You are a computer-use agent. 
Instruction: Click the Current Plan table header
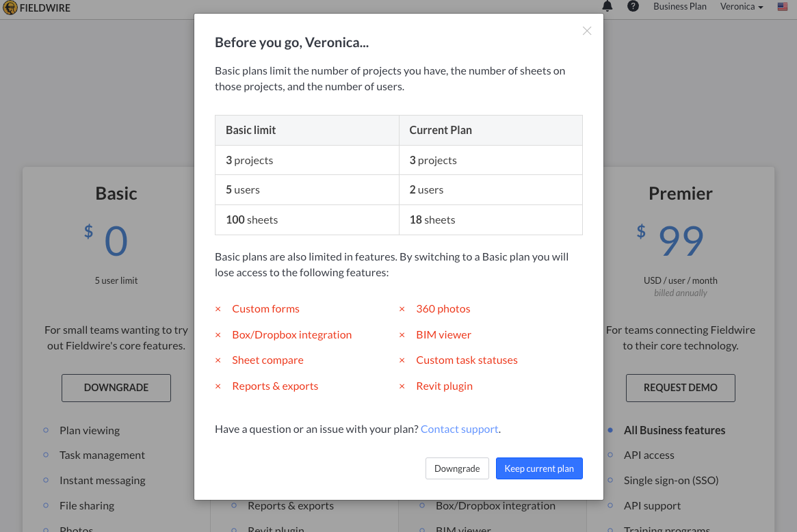click(x=441, y=130)
